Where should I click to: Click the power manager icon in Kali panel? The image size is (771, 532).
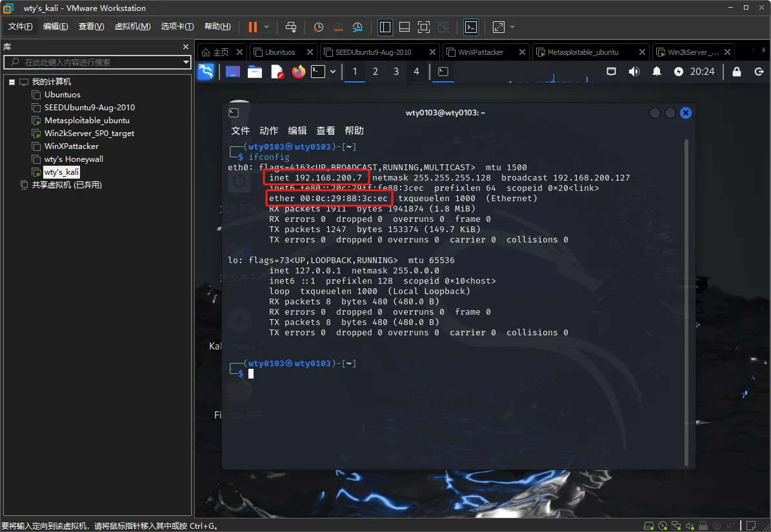tap(679, 72)
